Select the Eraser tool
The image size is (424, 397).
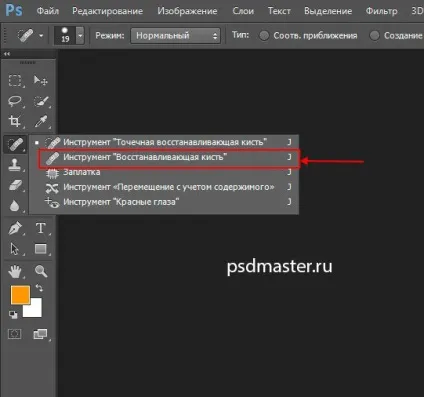[x=15, y=185]
